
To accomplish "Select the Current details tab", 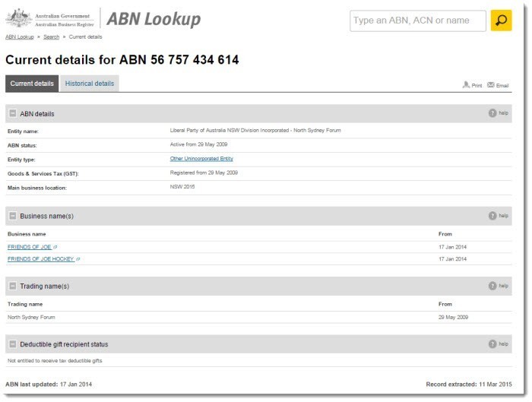I will point(32,84).
